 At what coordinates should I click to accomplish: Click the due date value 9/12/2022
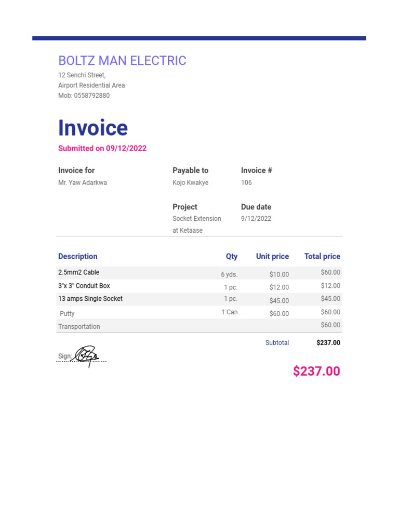click(x=256, y=219)
